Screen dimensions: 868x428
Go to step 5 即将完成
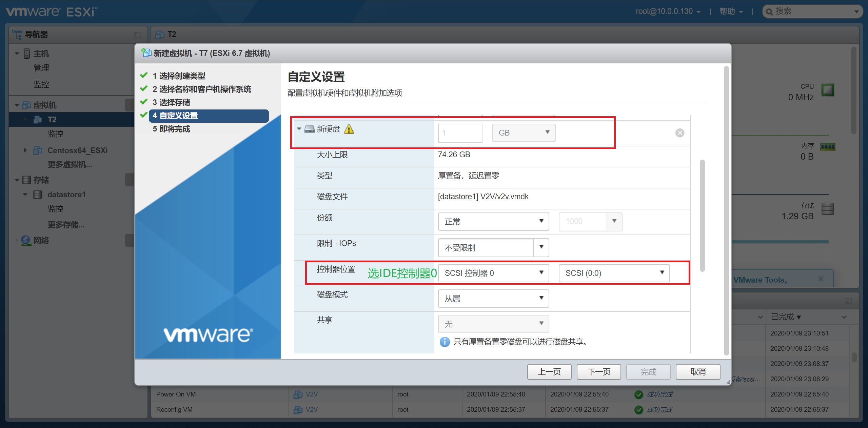171,129
